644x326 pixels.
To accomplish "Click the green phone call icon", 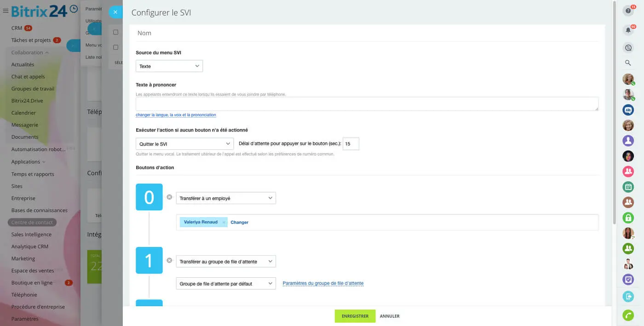I will click(x=628, y=315).
